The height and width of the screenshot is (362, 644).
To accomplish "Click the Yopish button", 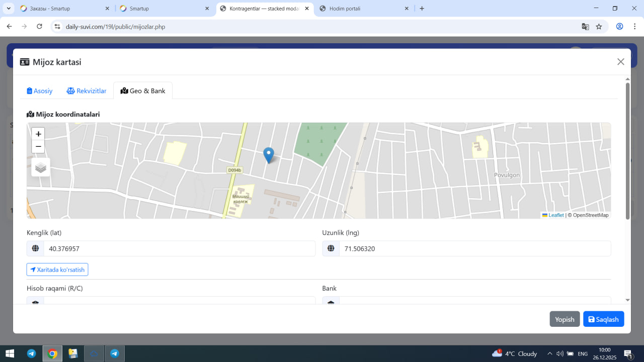I will point(565,319).
